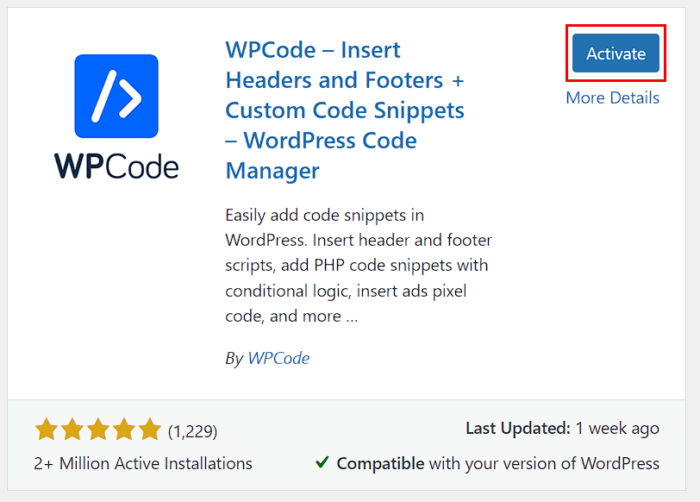This screenshot has width=700, height=502.
Task: Click the Last Updated text
Action: coord(562,428)
